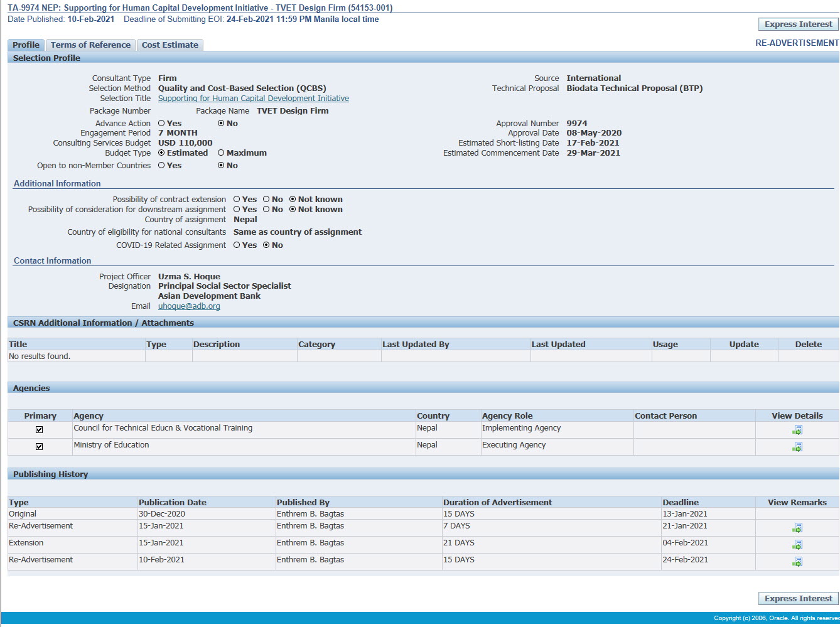View details for Council for Technical Educn agency

(x=797, y=430)
